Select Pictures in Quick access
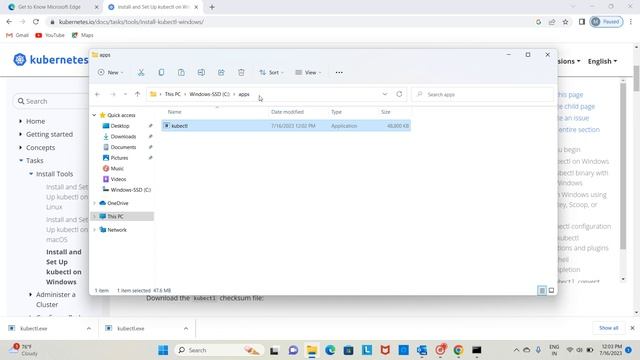The width and height of the screenshot is (640, 360). pos(119,158)
